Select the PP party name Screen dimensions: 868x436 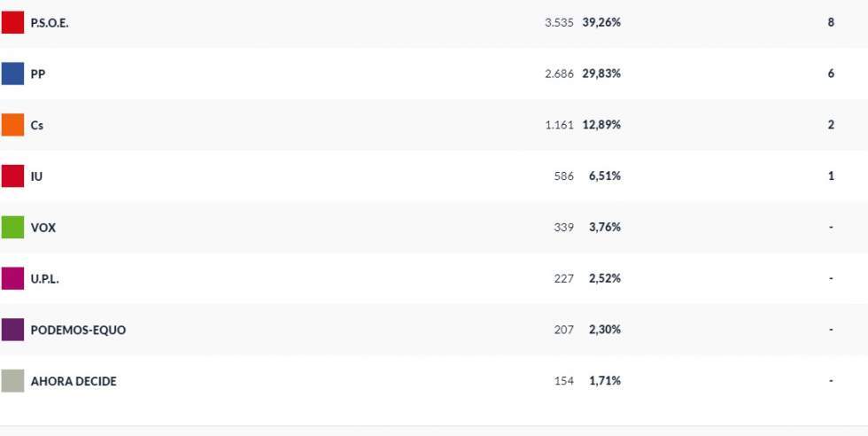click(x=38, y=74)
